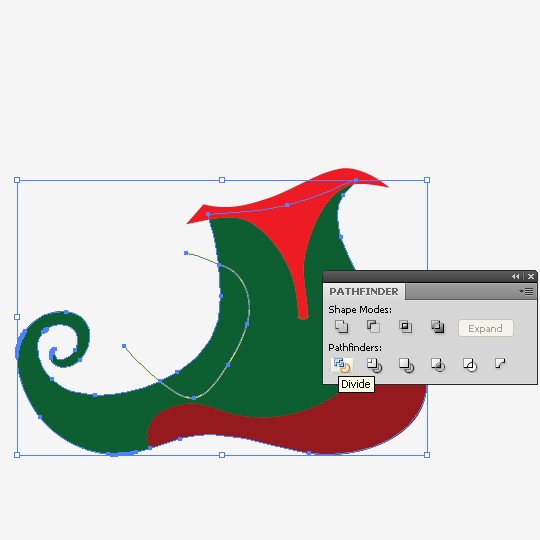
Task: Click the bright red cuff shape
Action: (x=293, y=220)
